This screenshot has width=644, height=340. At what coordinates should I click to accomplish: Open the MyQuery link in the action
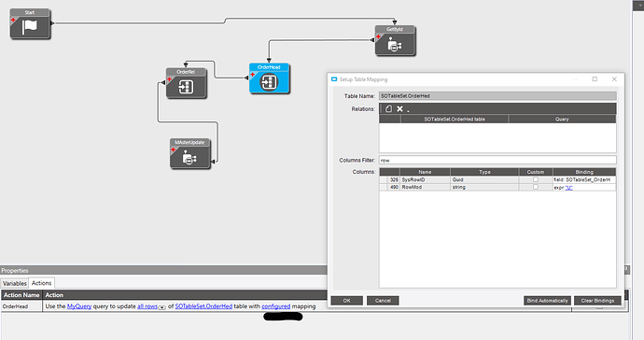tap(79, 306)
